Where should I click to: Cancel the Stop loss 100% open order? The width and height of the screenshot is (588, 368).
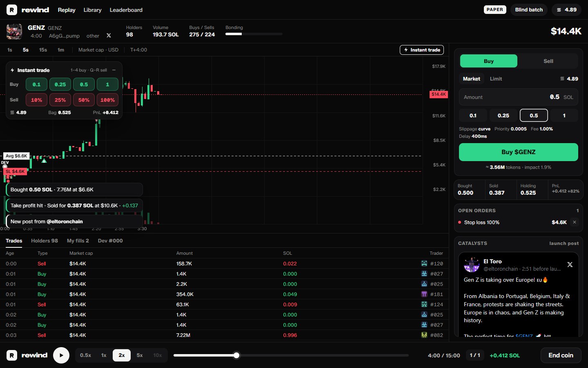click(575, 222)
